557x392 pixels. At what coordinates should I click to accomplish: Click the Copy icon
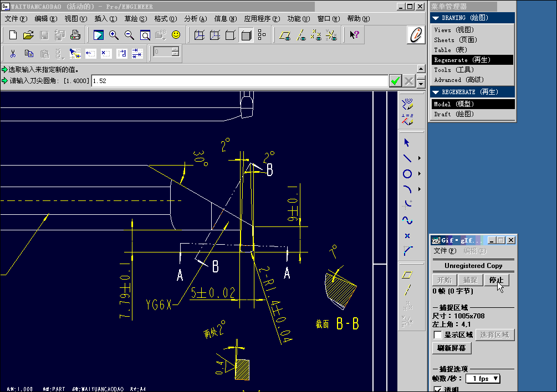click(x=29, y=54)
